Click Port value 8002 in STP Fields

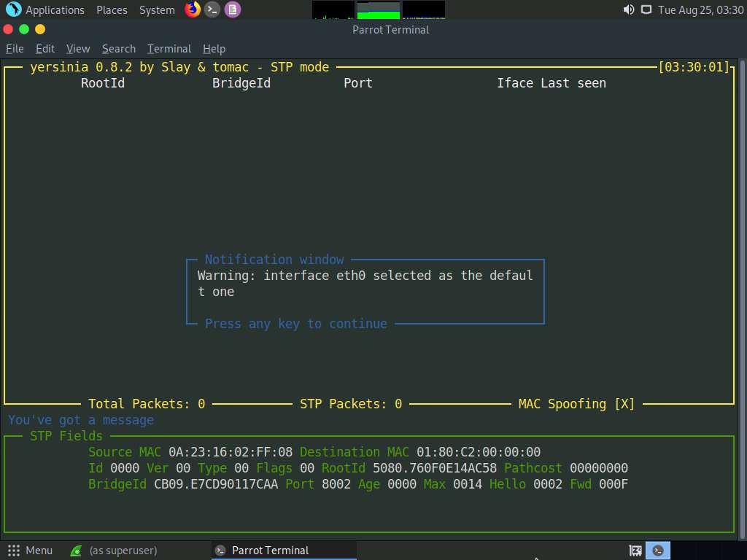pos(336,484)
